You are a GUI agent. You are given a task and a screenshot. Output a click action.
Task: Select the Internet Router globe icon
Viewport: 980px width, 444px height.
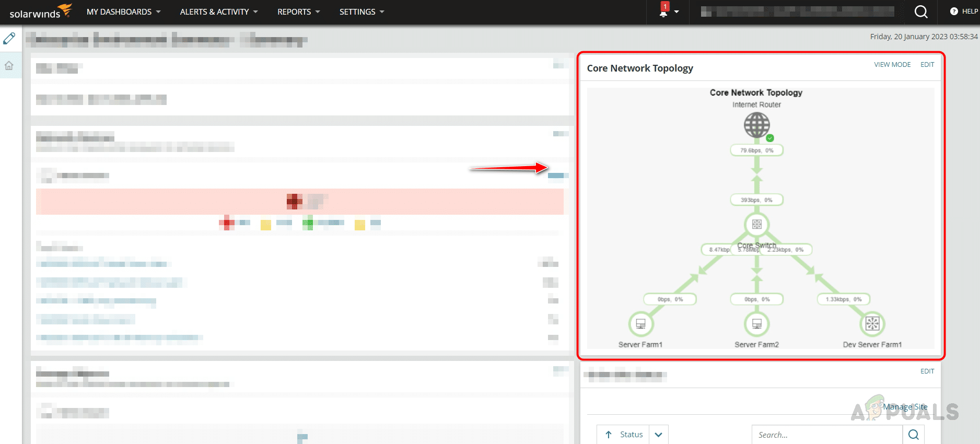click(x=757, y=125)
